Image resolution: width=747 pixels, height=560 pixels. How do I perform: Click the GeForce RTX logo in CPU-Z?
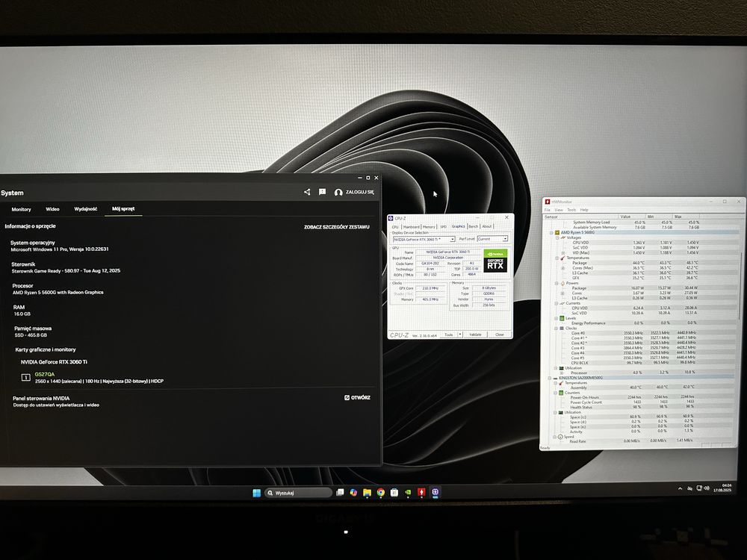pos(495,261)
